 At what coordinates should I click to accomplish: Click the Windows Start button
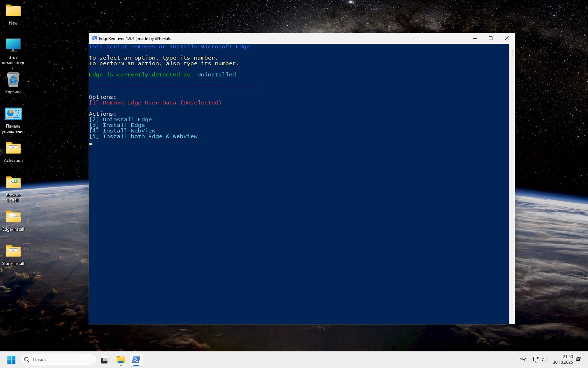11,360
